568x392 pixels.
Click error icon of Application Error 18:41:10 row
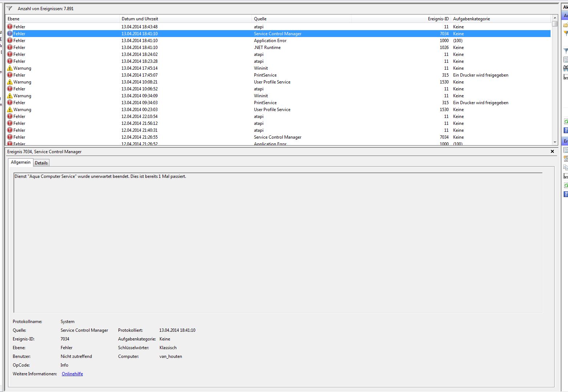pos(10,40)
